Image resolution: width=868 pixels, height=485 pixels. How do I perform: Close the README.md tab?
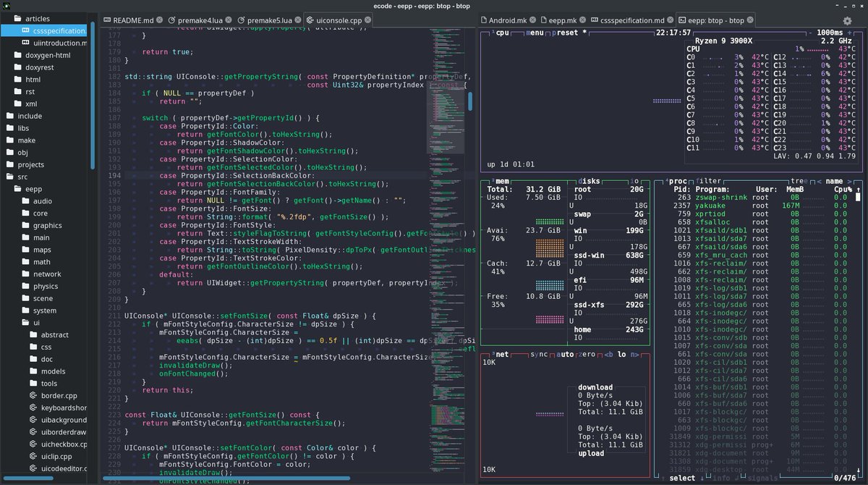click(x=158, y=20)
